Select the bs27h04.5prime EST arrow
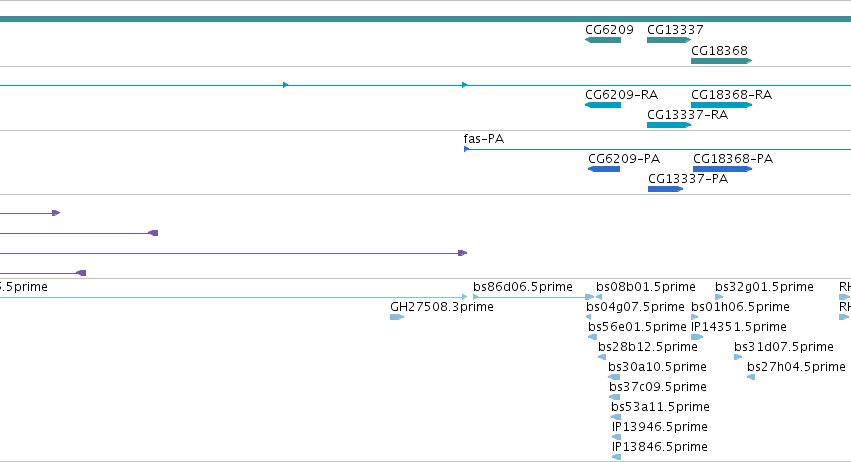Viewport: 851px width, 462px height. point(751,377)
